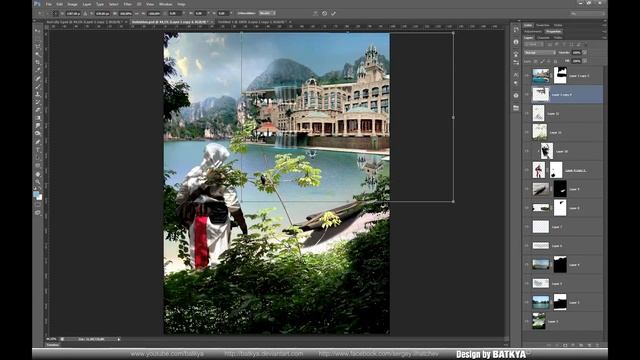The width and height of the screenshot is (640, 360).
Task: Switch to the Adjustments tab
Action: 533,31
